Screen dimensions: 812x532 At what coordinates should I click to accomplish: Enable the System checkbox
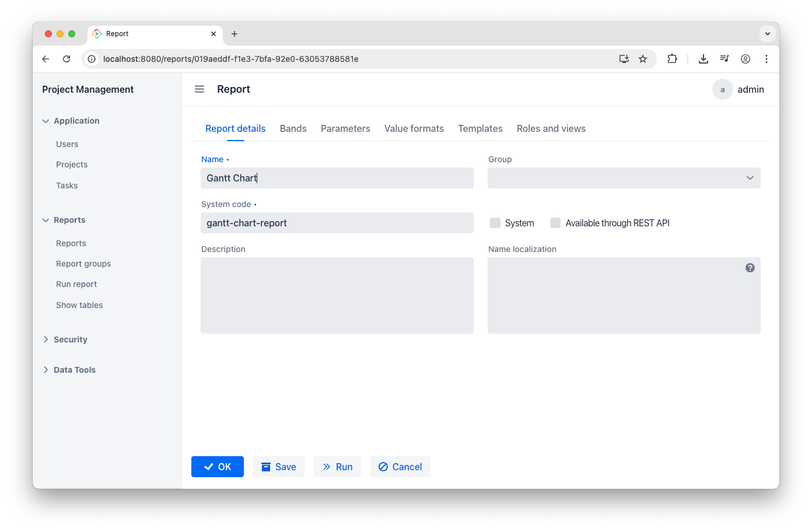click(495, 223)
